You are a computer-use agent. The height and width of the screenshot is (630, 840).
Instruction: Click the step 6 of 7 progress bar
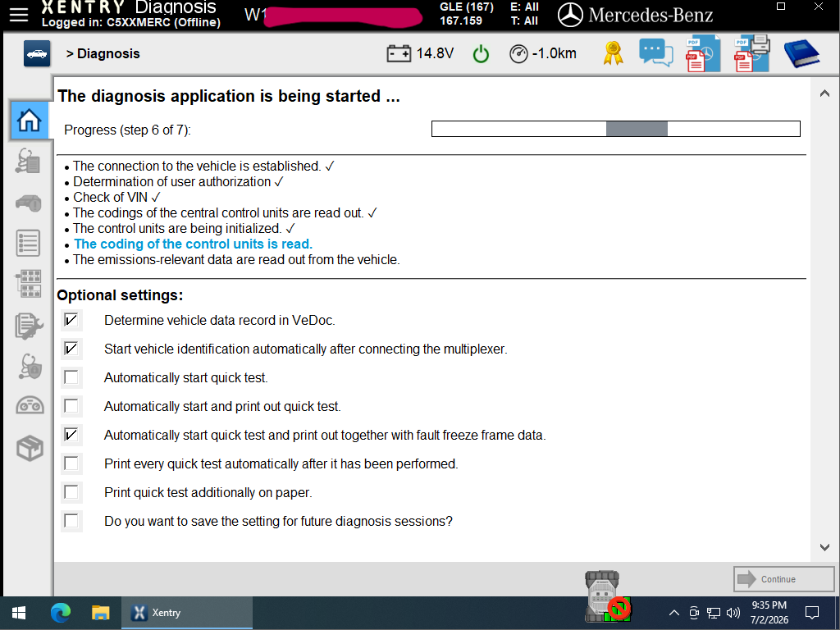(x=616, y=129)
